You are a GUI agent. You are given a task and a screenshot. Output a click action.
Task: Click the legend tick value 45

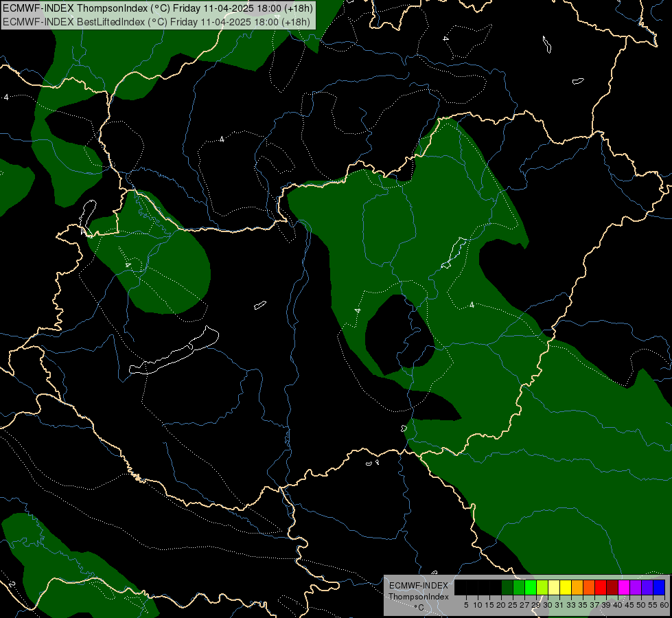tap(629, 605)
